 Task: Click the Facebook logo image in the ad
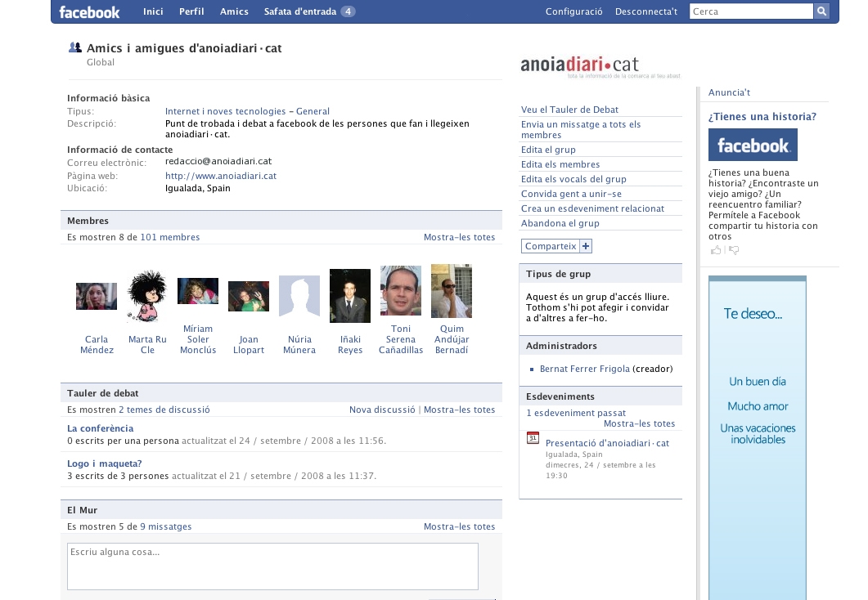tap(753, 146)
